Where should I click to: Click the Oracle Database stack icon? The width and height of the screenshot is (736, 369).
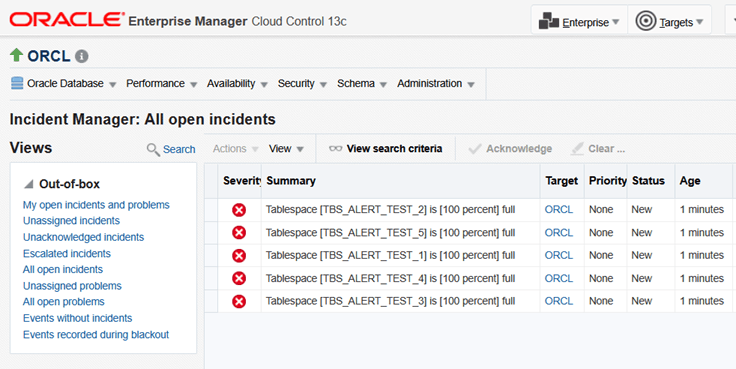17,84
